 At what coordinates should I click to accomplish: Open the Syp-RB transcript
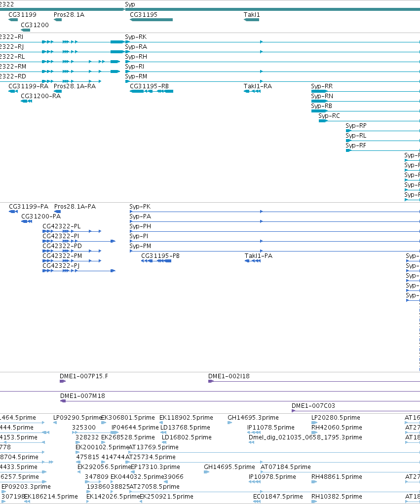(x=366, y=111)
